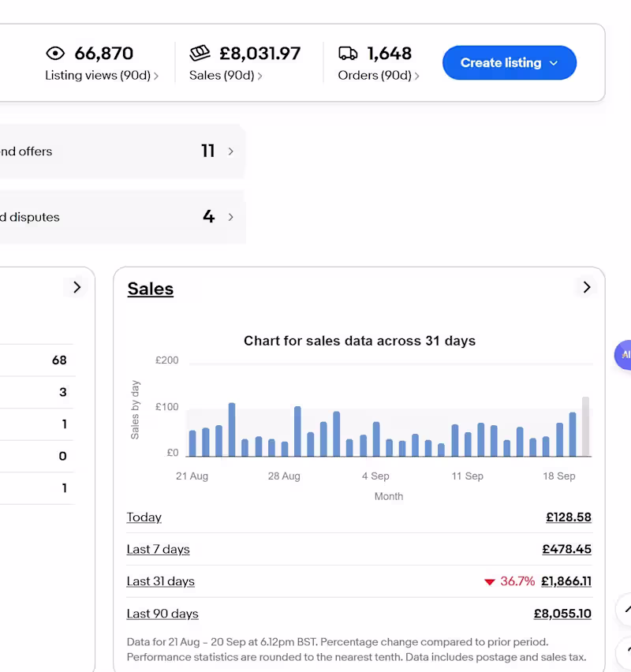
Task: Open Last 7 days sales link
Action: point(159,550)
